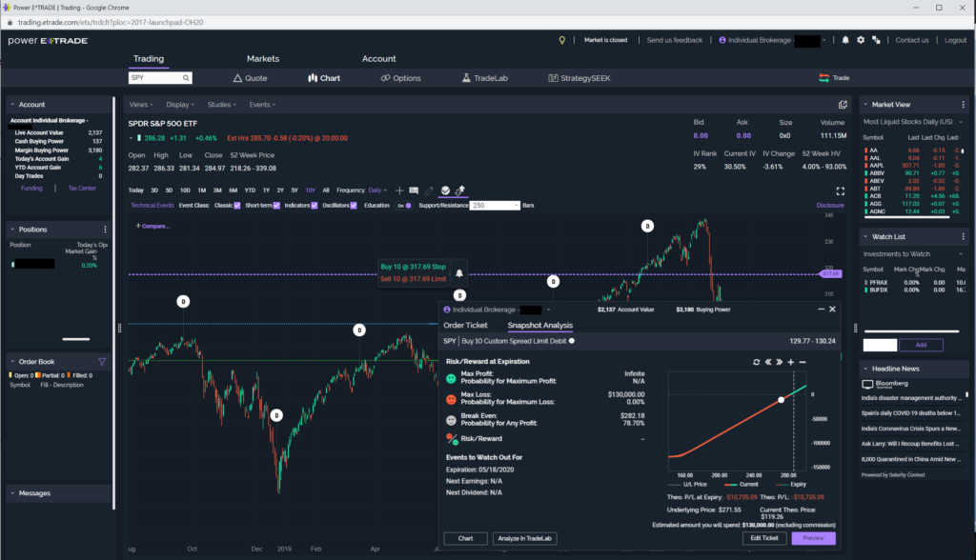Expand chart to fullscreen
Screen dimensions: 976x560
click(x=841, y=191)
